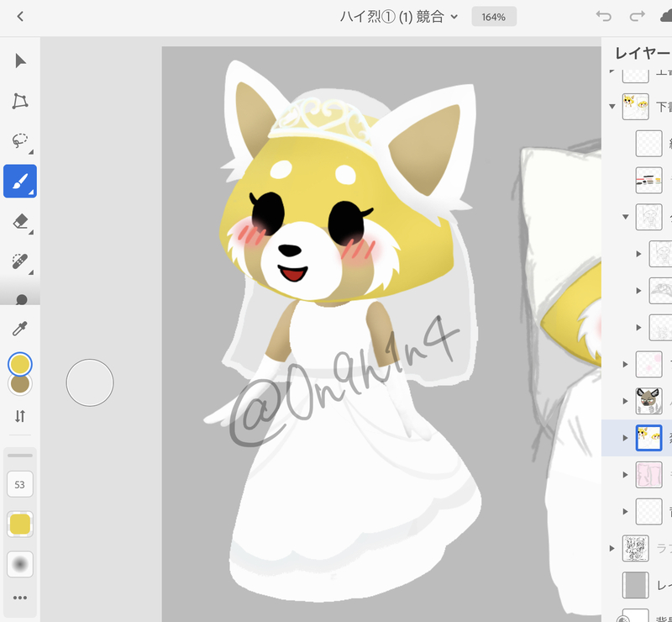Select the Pixel Brush tool
This screenshot has width=672, height=622.
[20, 181]
